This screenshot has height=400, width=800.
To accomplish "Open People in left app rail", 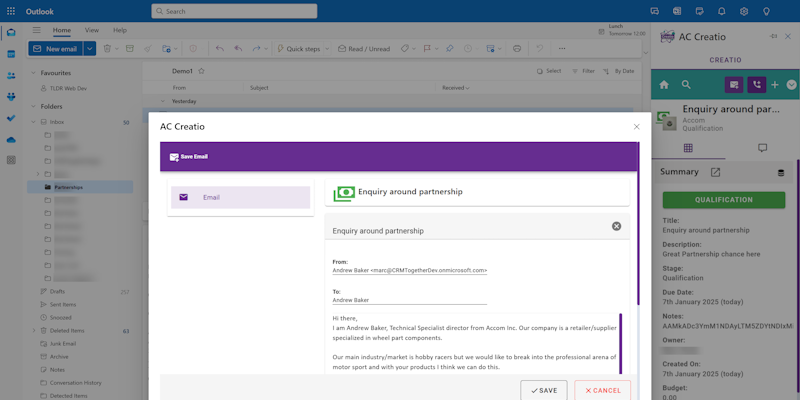I will [x=11, y=76].
